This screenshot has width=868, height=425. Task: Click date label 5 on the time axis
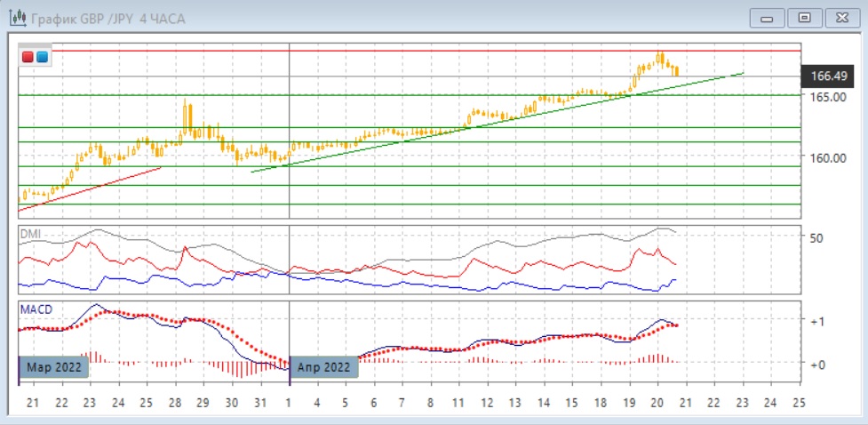click(346, 402)
